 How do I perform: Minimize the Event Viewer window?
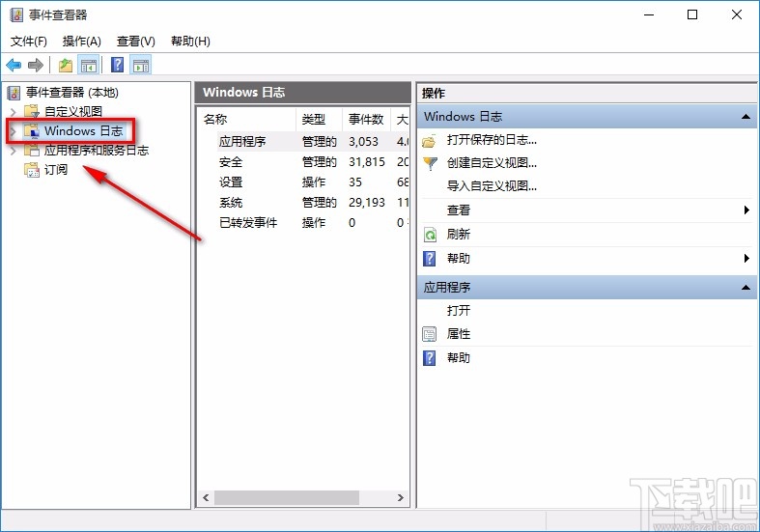649,15
